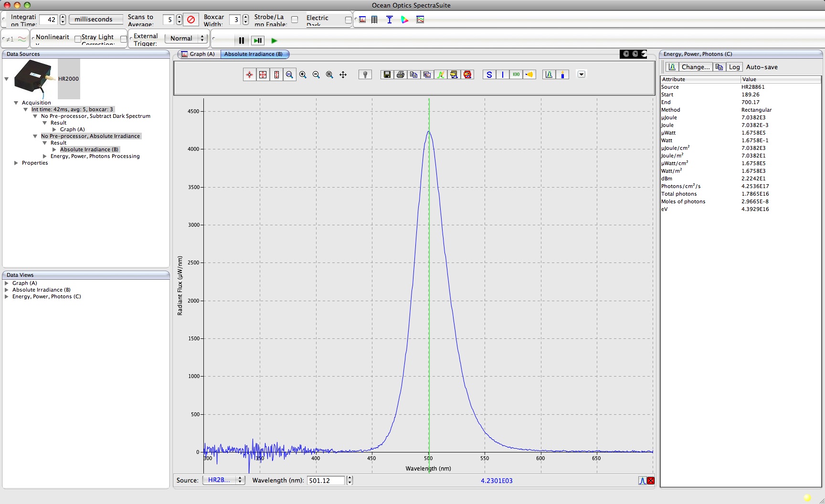This screenshot has height=504, width=825.
Task: Click the color spectrum triangle icon
Action: pyautogui.click(x=405, y=20)
